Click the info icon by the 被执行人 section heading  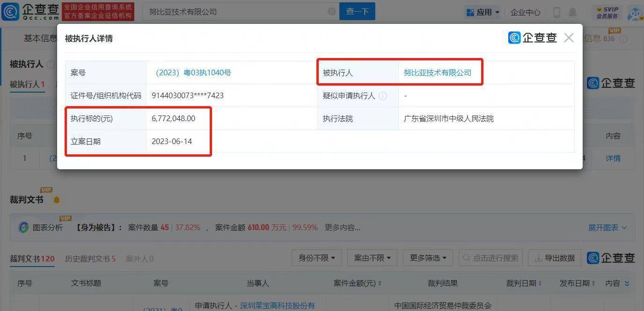(51, 65)
